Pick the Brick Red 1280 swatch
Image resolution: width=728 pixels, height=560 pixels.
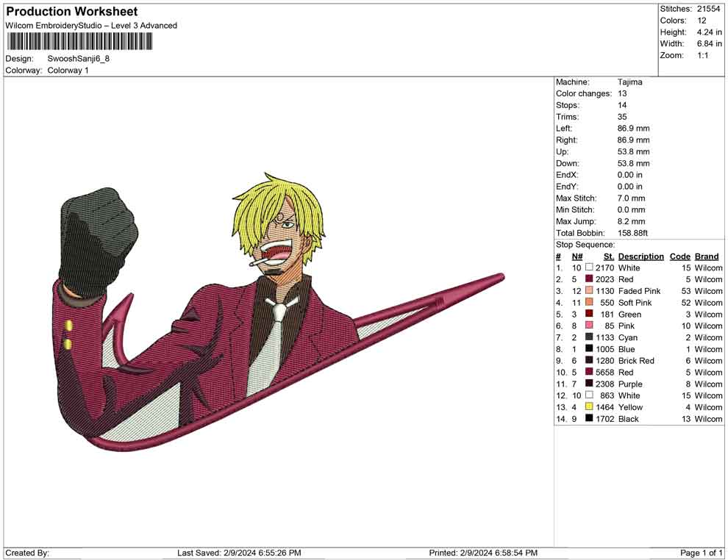(x=589, y=361)
